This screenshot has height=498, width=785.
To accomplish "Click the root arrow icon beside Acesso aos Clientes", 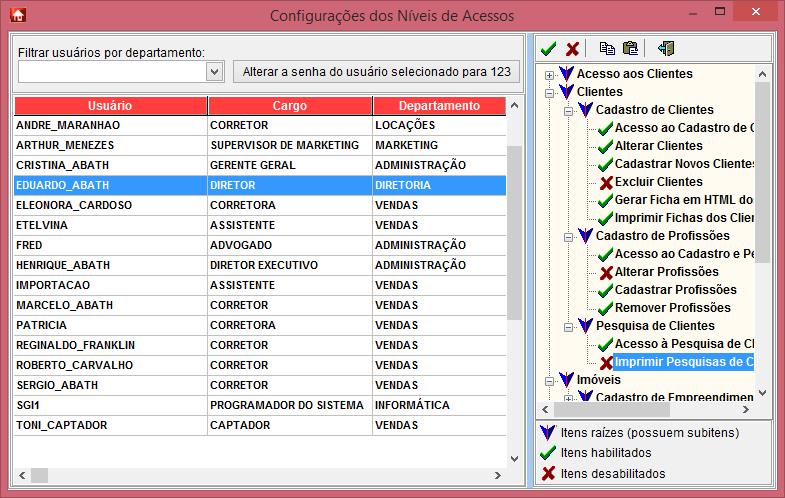I will [567, 74].
